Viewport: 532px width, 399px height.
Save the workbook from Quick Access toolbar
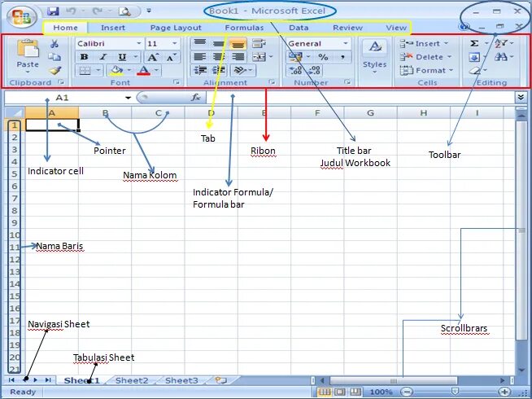(x=53, y=11)
